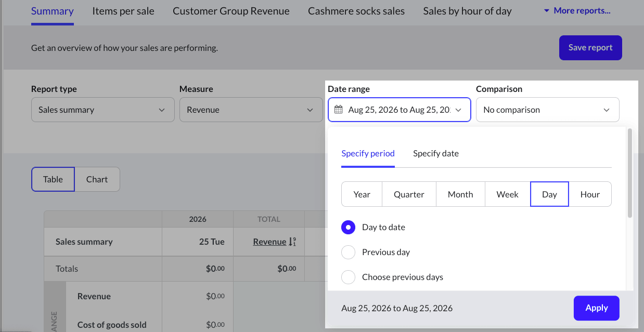Image resolution: width=644 pixels, height=332 pixels.
Task: Open the Measure Revenue dropdown
Action: tap(251, 110)
